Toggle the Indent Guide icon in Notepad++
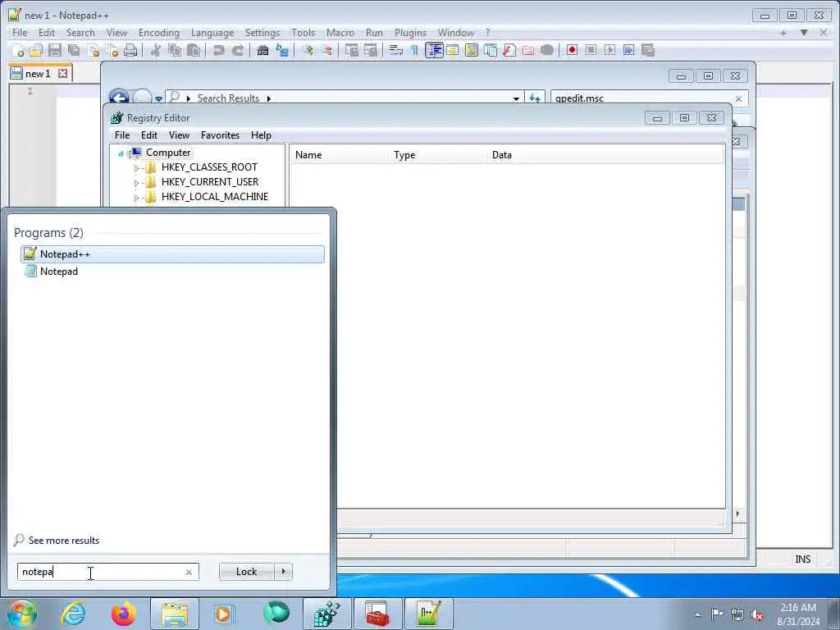840x630 pixels. (x=434, y=50)
